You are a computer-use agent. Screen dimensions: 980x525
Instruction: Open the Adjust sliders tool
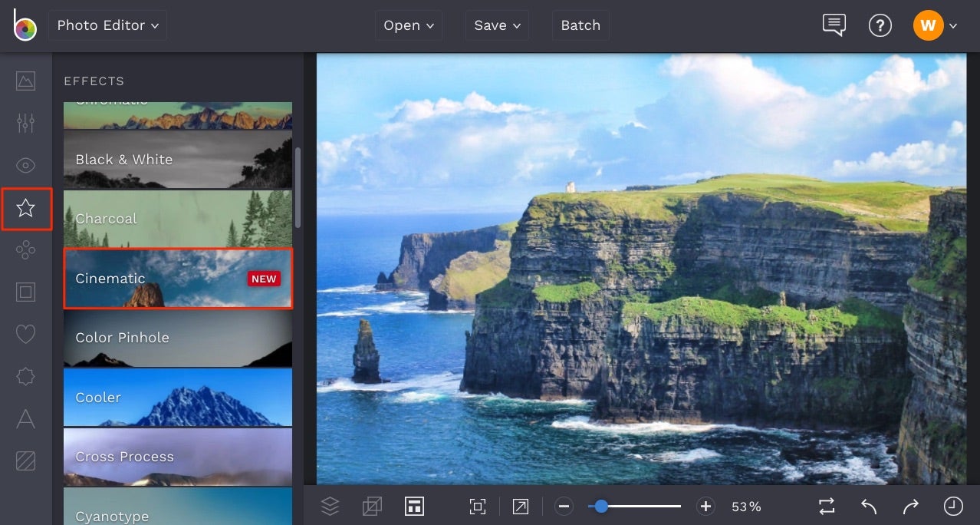click(25, 122)
